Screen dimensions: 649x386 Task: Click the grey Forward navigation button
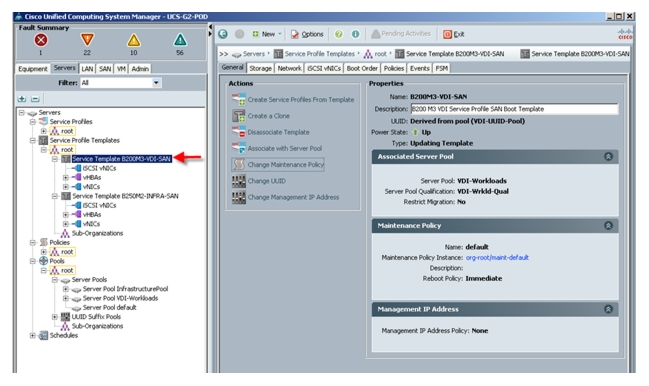pyautogui.click(x=239, y=34)
